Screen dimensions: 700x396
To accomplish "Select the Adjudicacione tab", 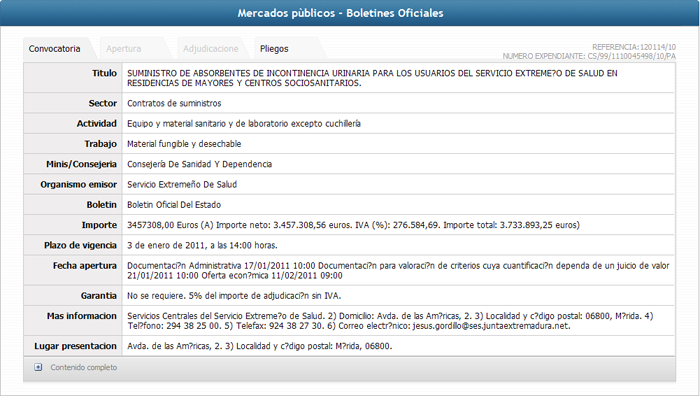I will click(210, 49).
